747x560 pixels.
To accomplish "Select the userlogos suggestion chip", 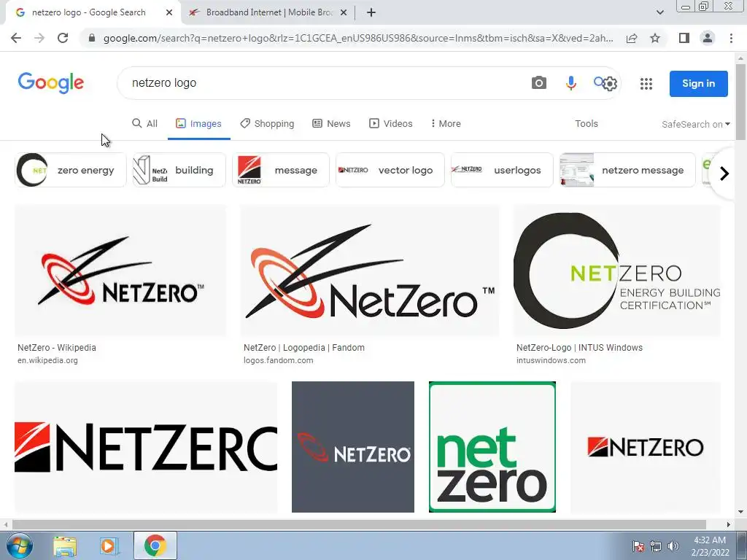I will pyautogui.click(x=502, y=170).
